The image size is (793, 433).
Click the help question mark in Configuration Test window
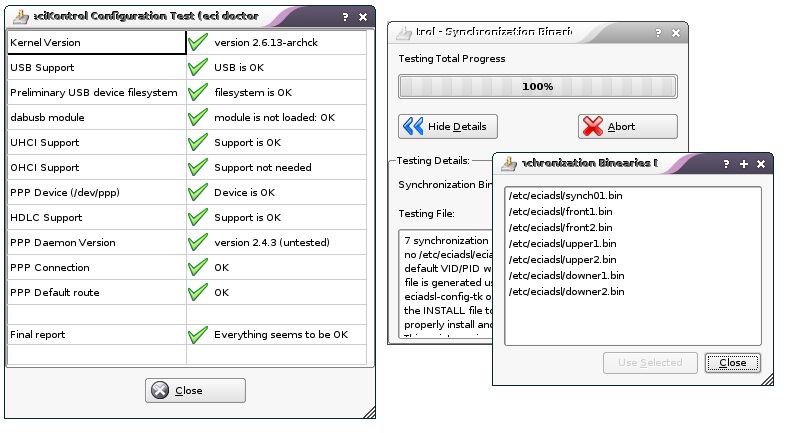[345, 17]
